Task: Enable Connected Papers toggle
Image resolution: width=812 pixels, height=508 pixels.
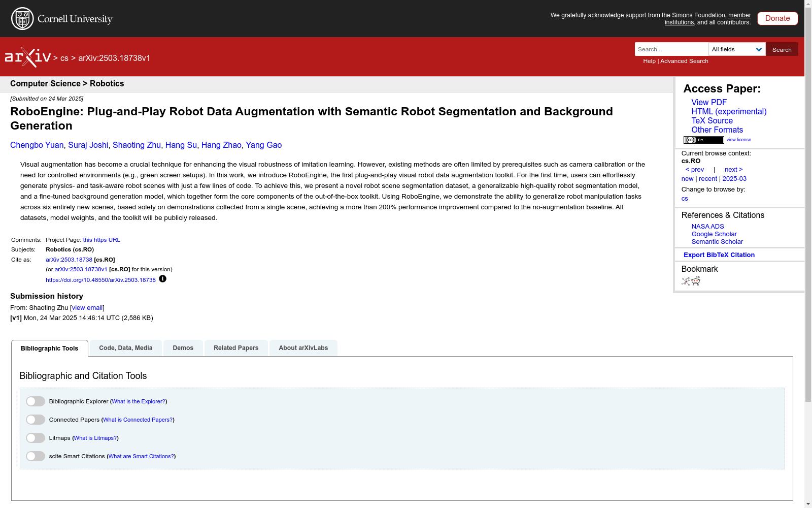Action: click(36, 420)
